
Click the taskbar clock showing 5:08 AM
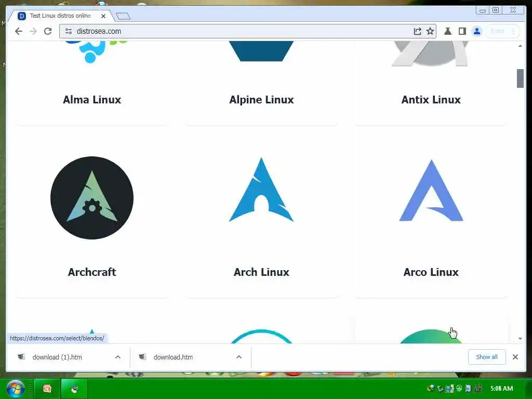click(x=502, y=389)
